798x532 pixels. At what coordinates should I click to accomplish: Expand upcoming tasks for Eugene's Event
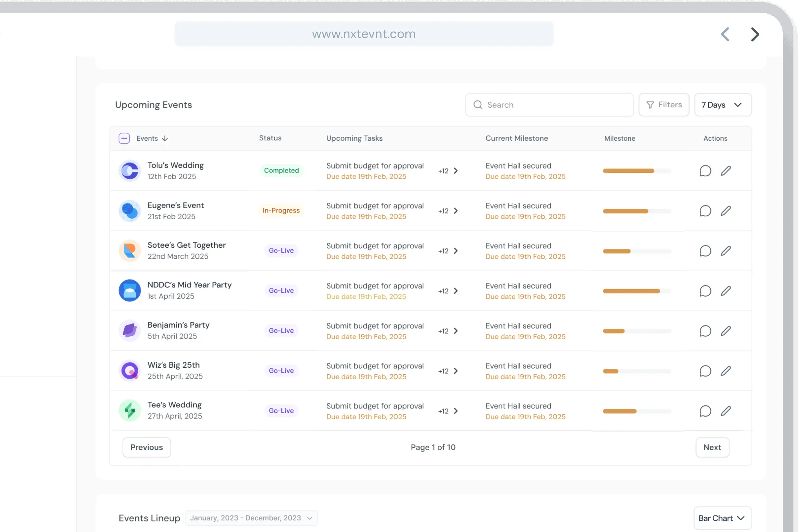[x=456, y=211]
